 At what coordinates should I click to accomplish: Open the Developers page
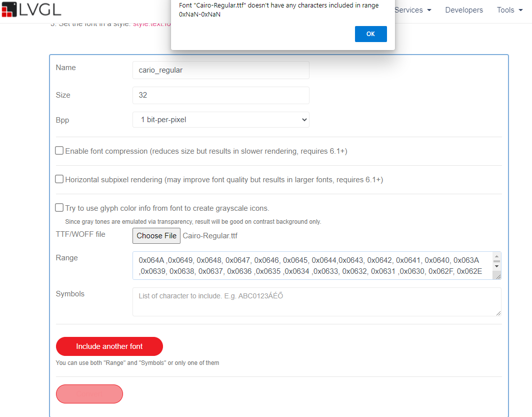pos(464,10)
